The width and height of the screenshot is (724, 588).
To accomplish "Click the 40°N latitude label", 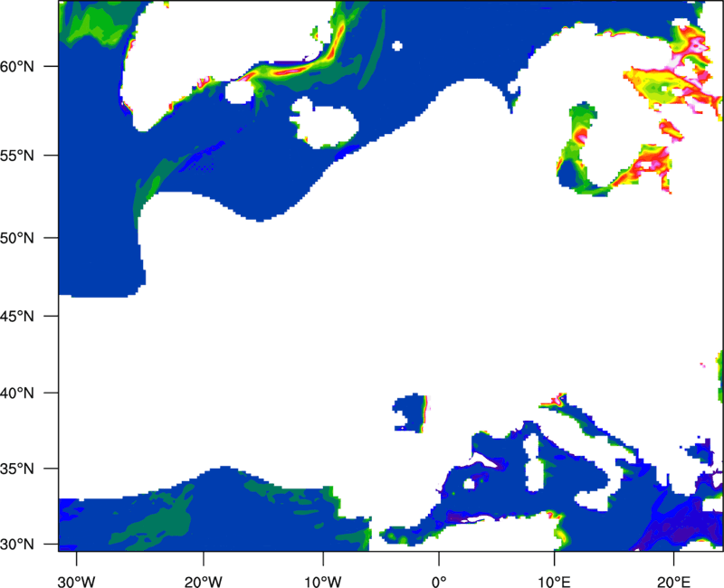I will [17, 394].
